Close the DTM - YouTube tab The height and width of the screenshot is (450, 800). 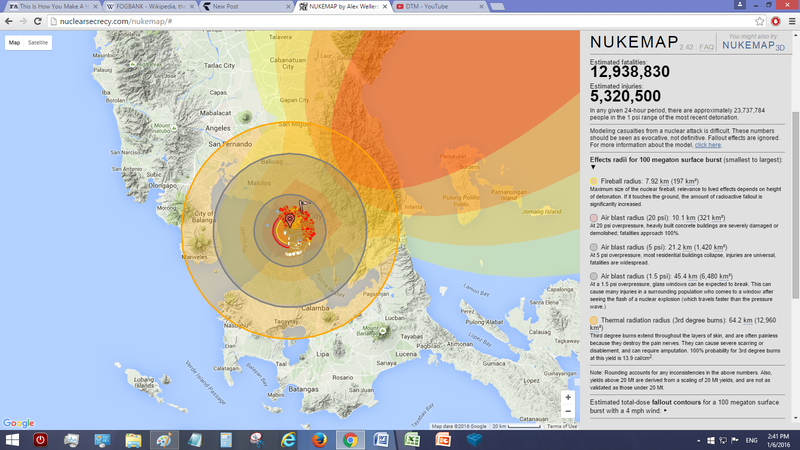click(x=481, y=7)
